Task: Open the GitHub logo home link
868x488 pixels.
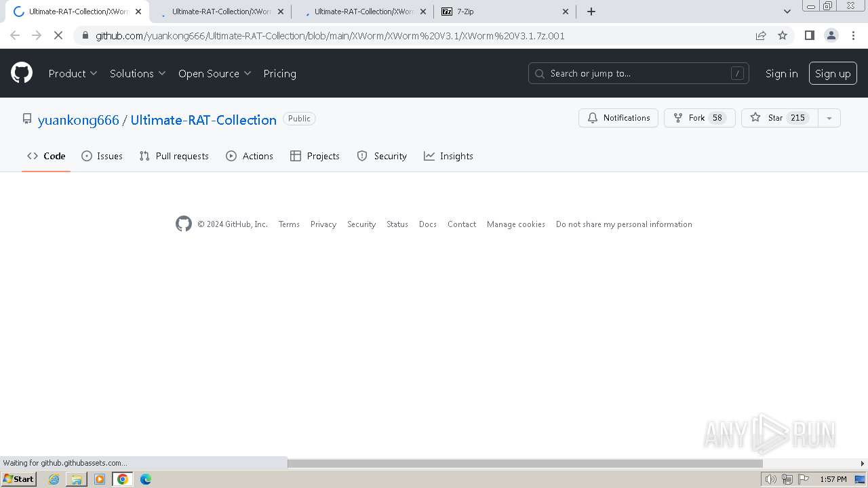Action: pyautogui.click(x=22, y=73)
